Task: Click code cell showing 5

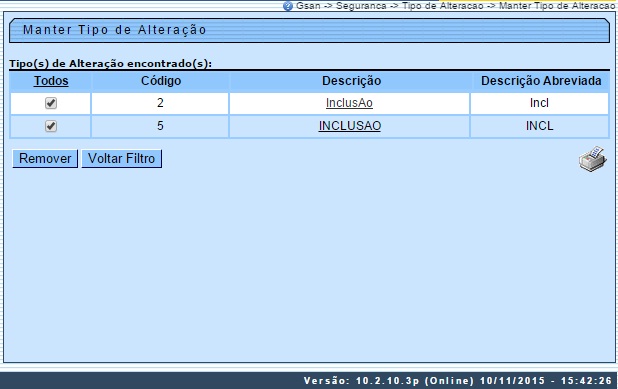Action: pos(160,126)
